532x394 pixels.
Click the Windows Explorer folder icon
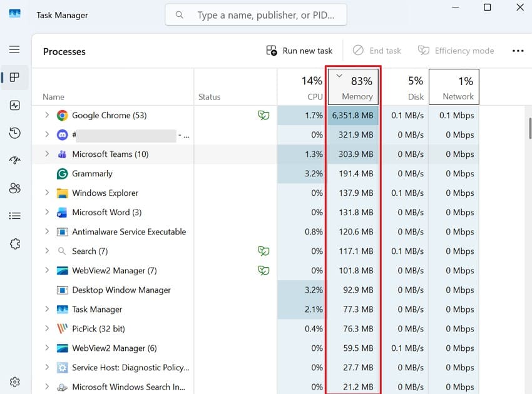tap(62, 193)
